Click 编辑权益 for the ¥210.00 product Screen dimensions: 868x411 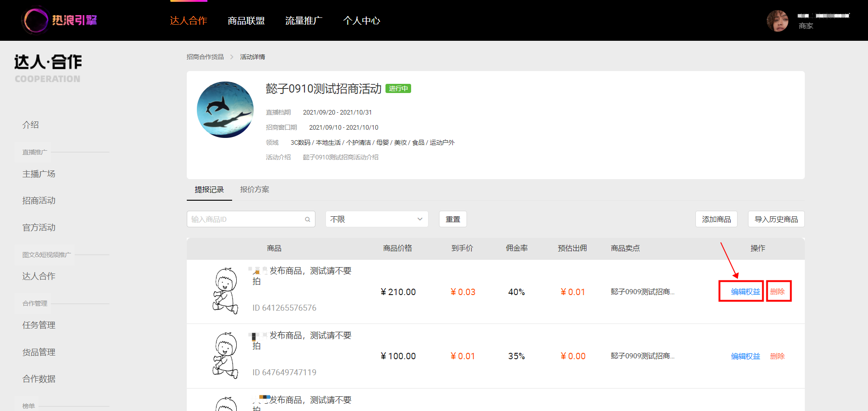[x=745, y=291]
